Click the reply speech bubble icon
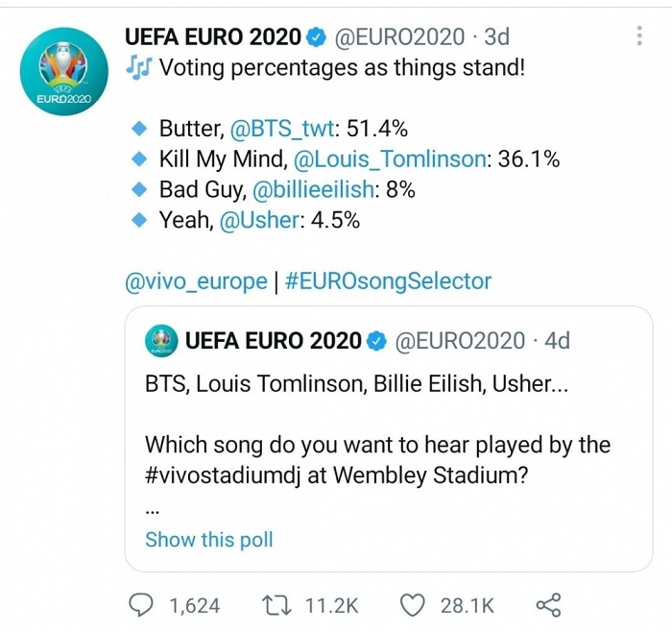The image size is (672, 632). click(140, 605)
